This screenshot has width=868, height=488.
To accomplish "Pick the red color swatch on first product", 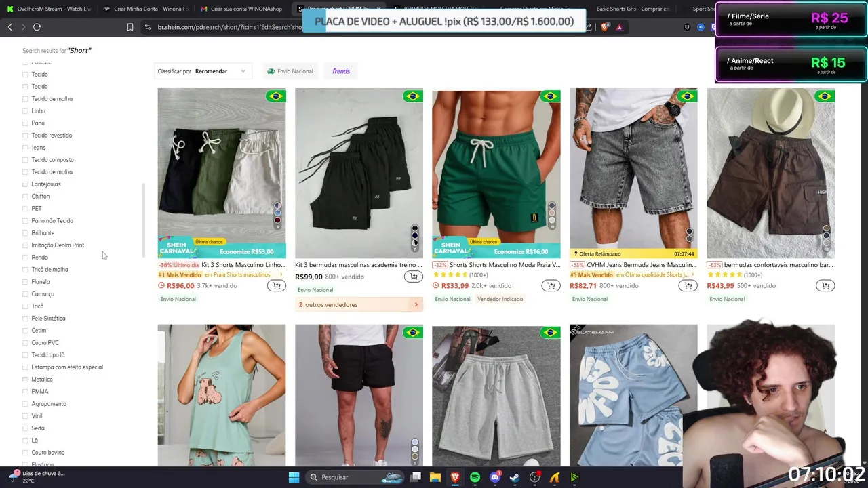I will pos(277,220).
